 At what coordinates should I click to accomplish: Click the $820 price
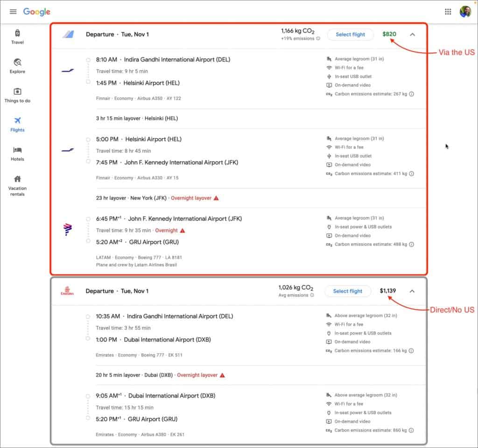click(389, 34)
